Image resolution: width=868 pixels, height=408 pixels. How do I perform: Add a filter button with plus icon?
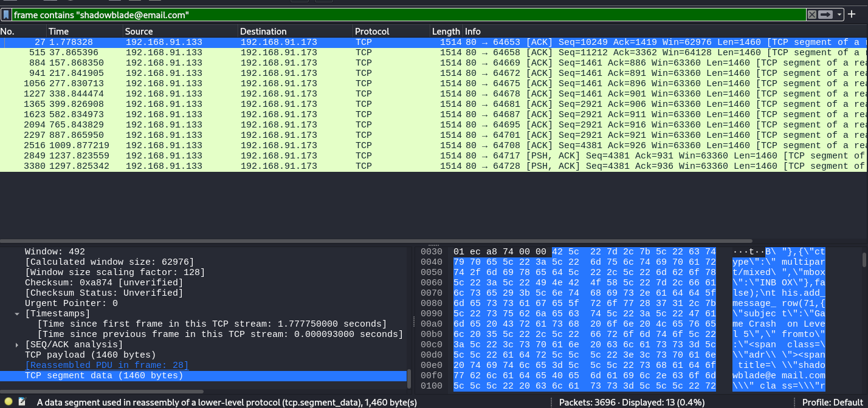[x=852, y=15]
